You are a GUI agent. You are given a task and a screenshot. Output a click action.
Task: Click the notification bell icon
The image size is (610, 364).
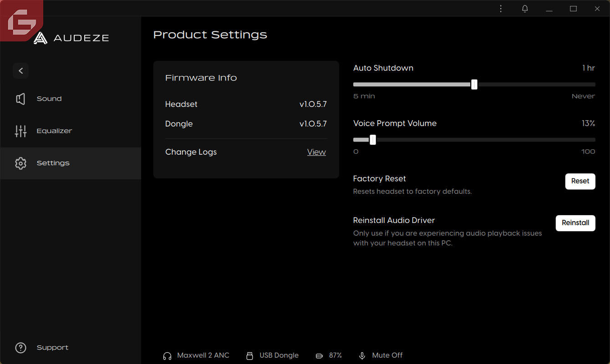click(525, 9)
